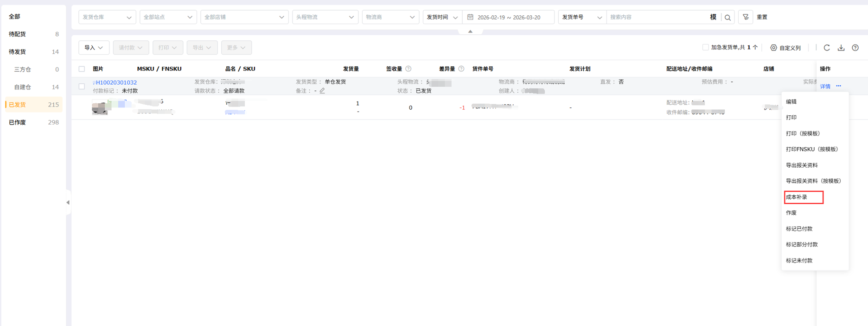Switch to the 已作废 sidebar tab
The width and height of the screenshot is (868, 326).
coord(33,122)
